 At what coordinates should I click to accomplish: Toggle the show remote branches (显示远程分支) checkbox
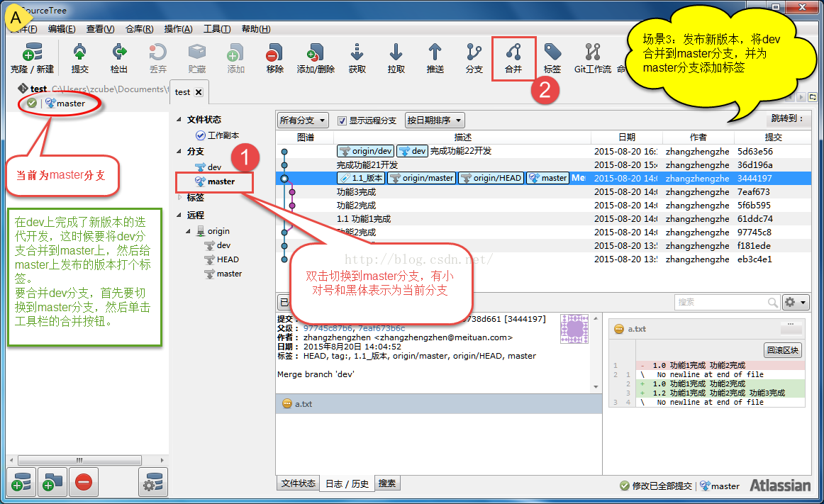tap(342, 121)
